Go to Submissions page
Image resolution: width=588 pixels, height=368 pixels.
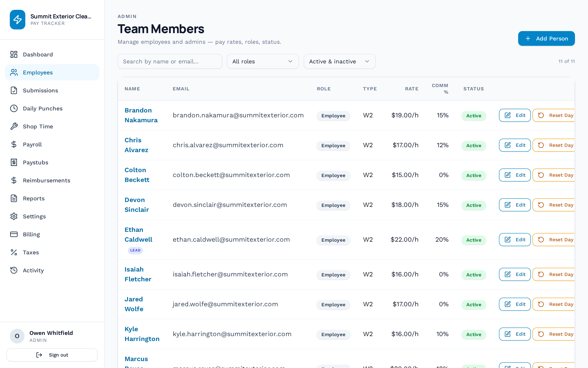tap(52, 90)
